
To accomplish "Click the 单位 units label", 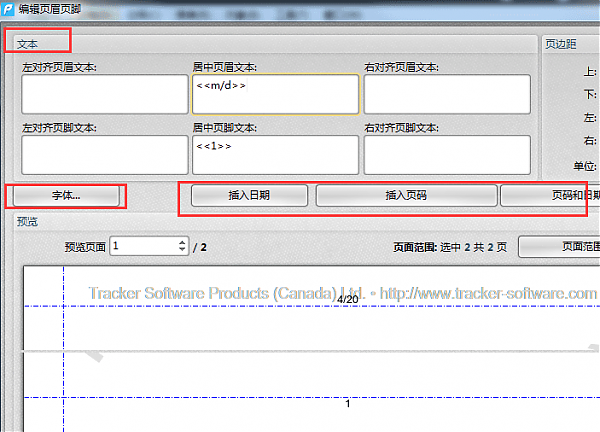I will click(585, 166).
